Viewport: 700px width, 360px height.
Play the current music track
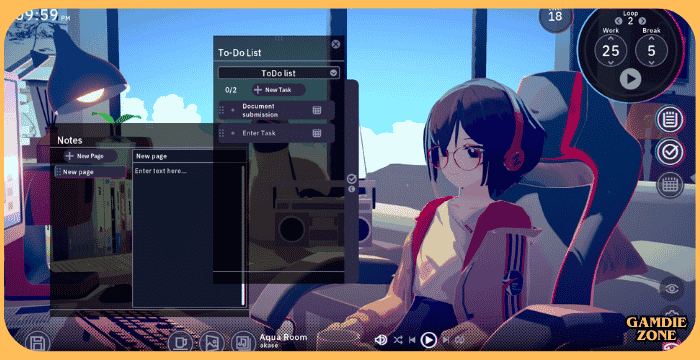(429, 340)
